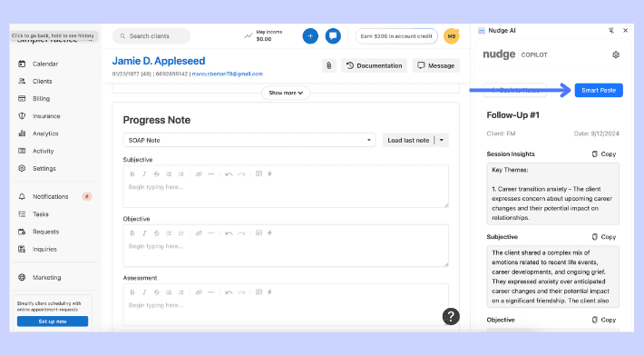
Task: Click Earn $200 in account credit
Action: click(x=396, y=36)
